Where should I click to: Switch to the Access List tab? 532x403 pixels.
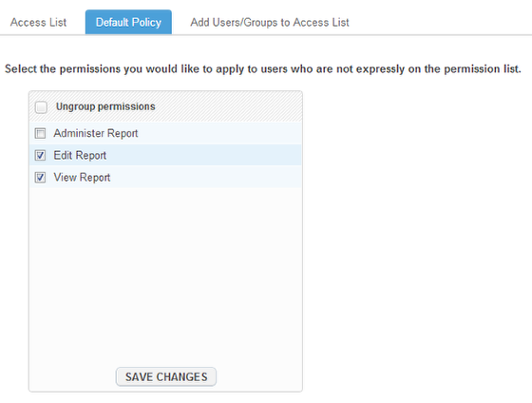click(38, 23)
